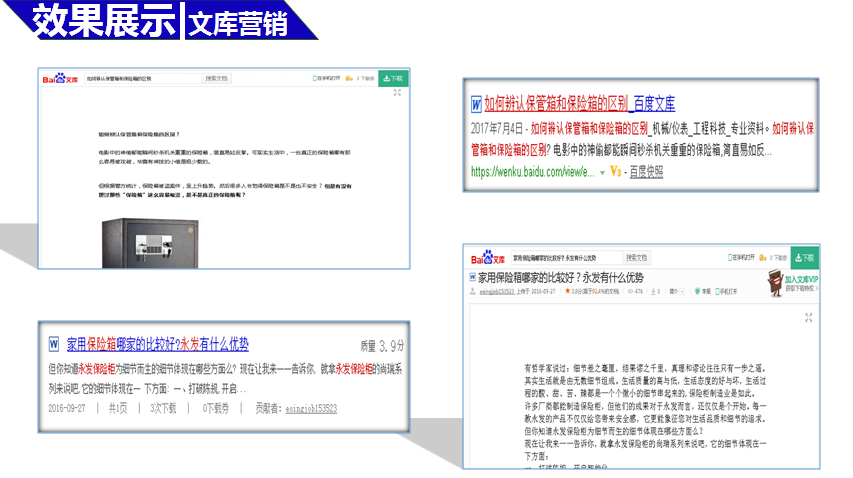Open 百度快照 cached page link
The width and height of the screenshot is (853, 478).
click(x=646, y=172)
